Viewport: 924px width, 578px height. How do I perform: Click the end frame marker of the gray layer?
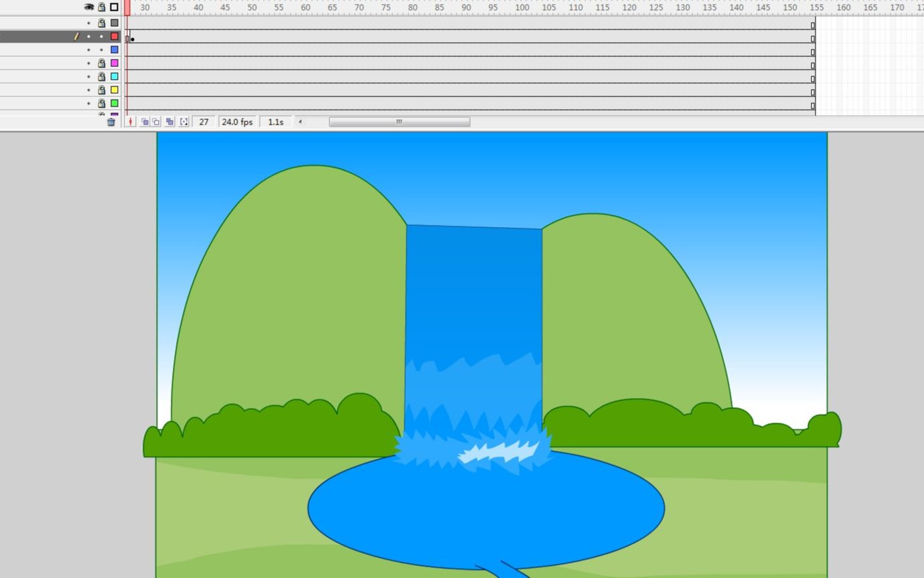coord(813,25)
